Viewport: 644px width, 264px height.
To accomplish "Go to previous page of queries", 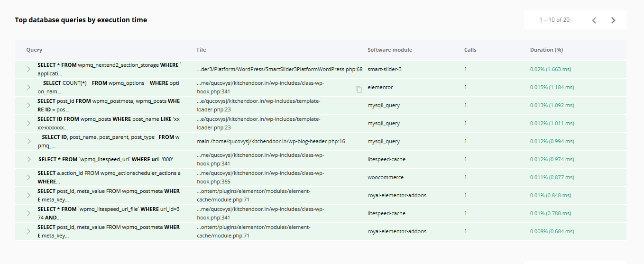I will [594, 20].
